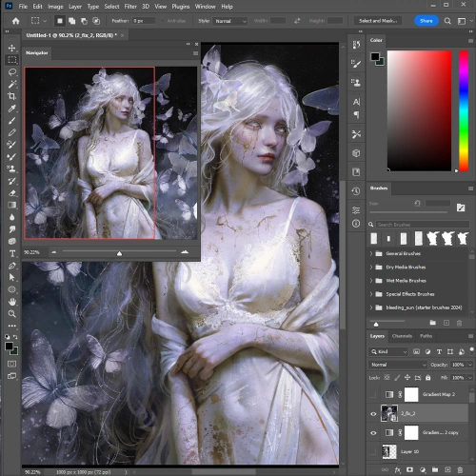Click the Share button
The image size is (476, 476).
click(x=426, y=21)
